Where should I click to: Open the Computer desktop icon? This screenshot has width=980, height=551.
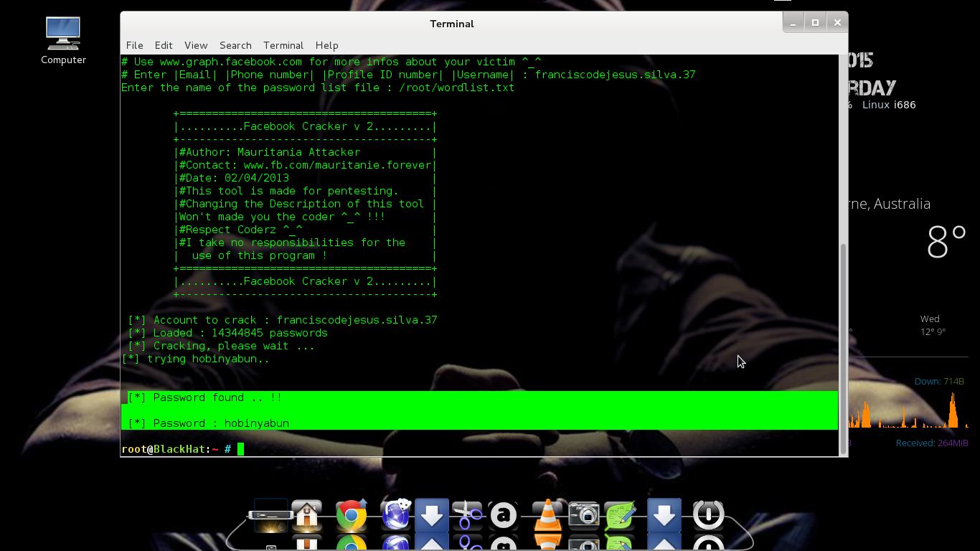tap(63, 40)
